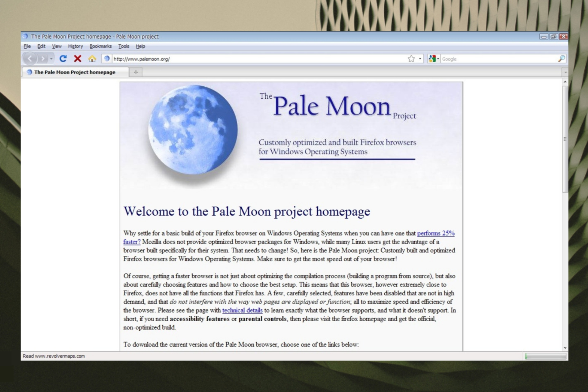Click the Pale Moon tab favicon
588x392 pixels.
point(29,72)
